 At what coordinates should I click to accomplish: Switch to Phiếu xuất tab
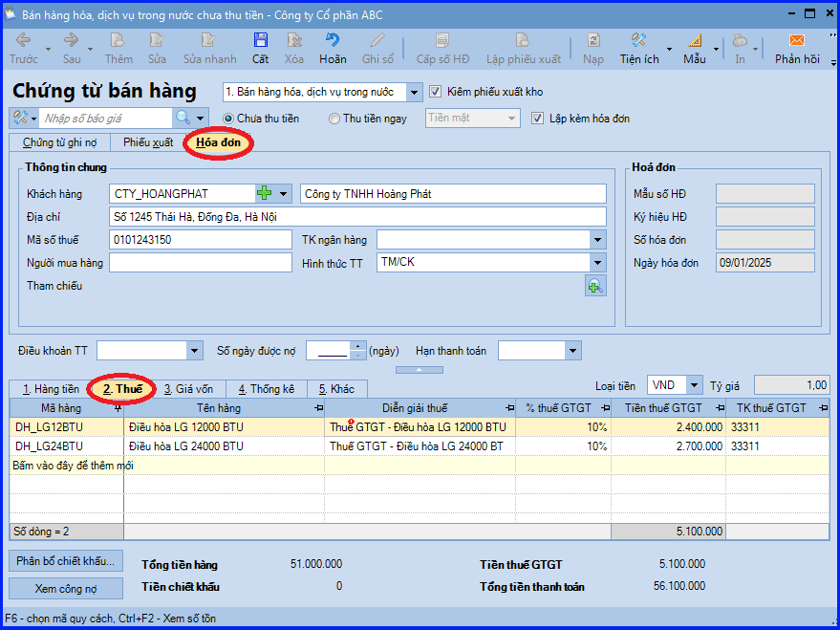[x=148, y=143]
